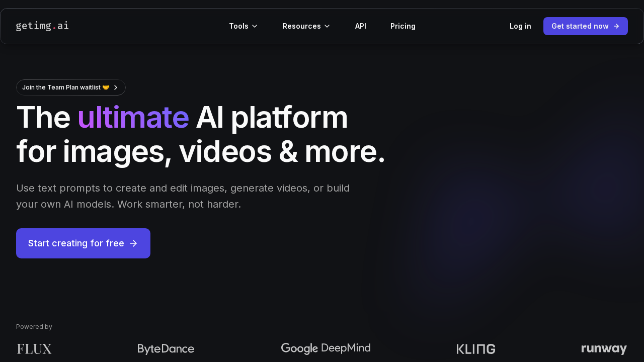Click the getimg.ai logo
The height and width of the screenshot is (362, 644).
click(42, 26)
